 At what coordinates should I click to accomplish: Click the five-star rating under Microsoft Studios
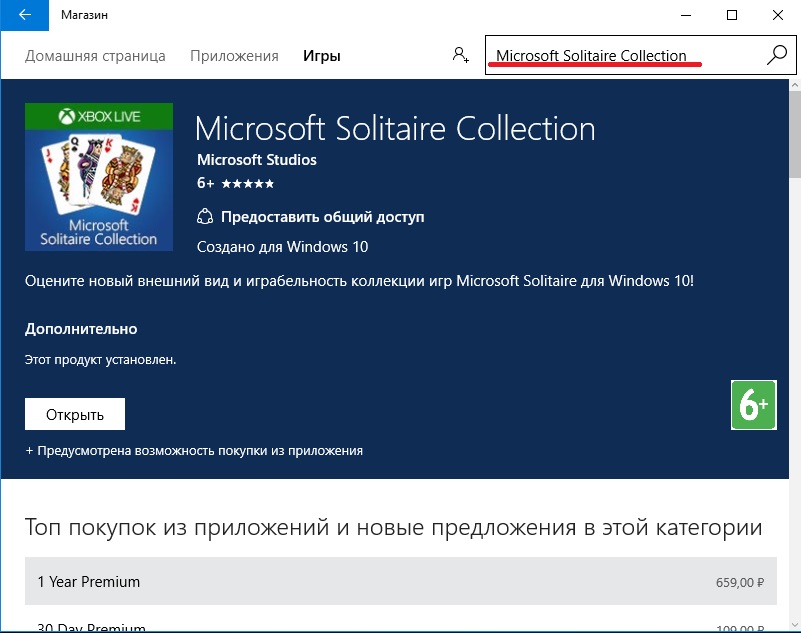247,184
